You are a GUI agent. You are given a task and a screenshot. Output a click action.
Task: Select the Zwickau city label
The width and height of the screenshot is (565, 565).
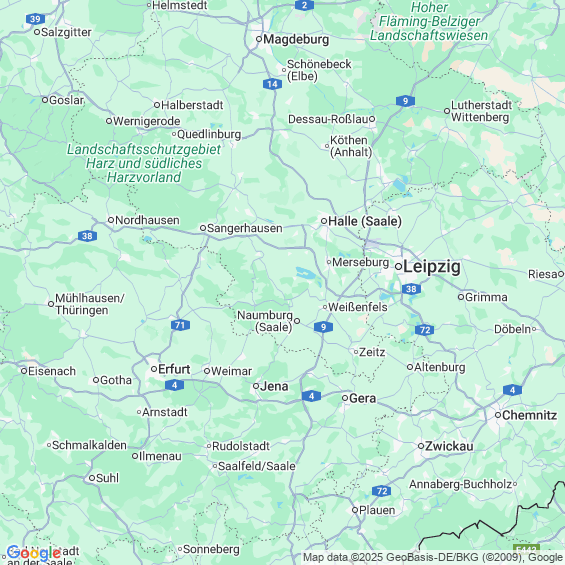coord(449,446)
